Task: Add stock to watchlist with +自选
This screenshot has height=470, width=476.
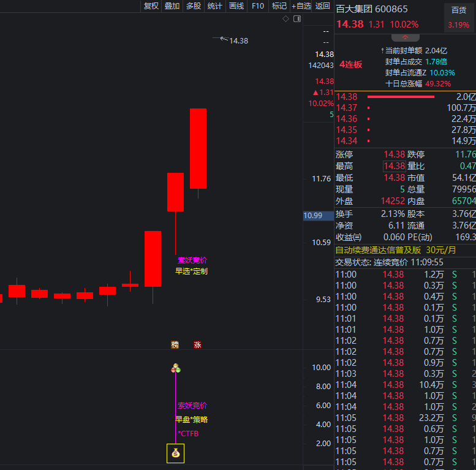Action: (x=301, y=6)
